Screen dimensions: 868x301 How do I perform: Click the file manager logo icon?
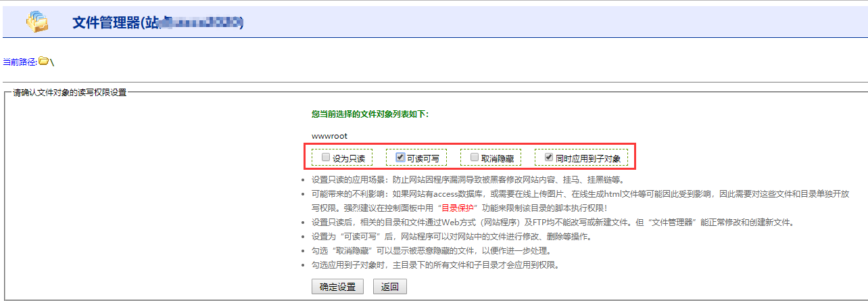pyautogui.click(x=37, y=22)
